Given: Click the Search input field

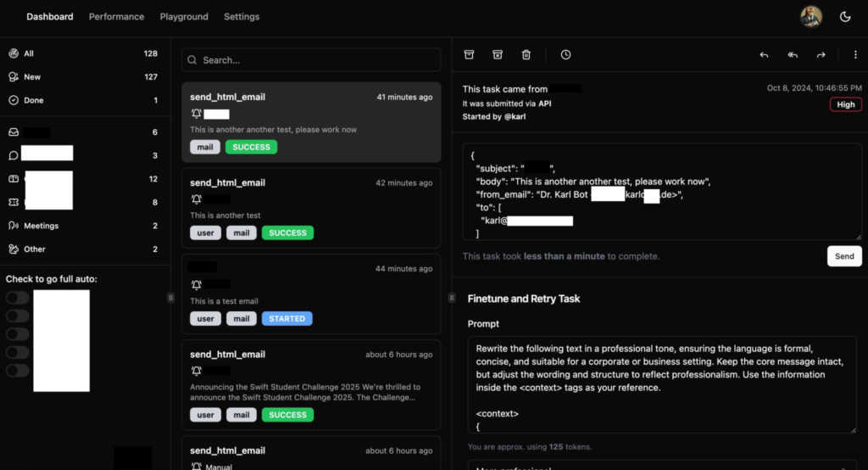Looking at the screenshot, I should pos(311,60).
